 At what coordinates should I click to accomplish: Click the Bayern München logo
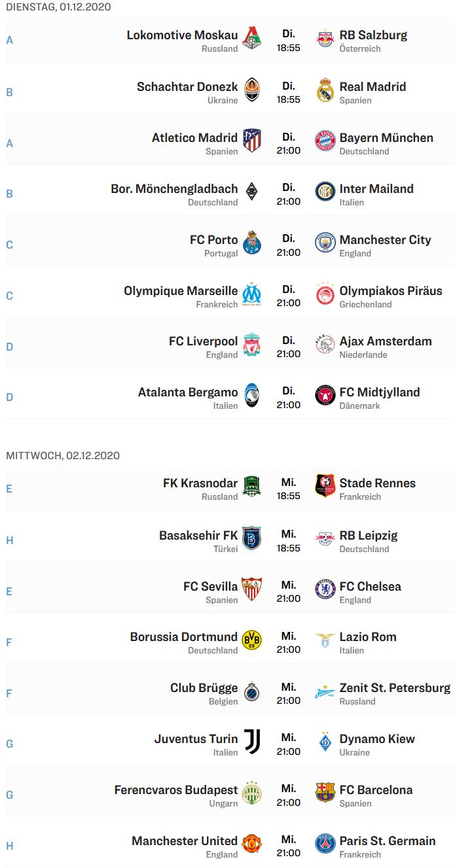(325, 141)
